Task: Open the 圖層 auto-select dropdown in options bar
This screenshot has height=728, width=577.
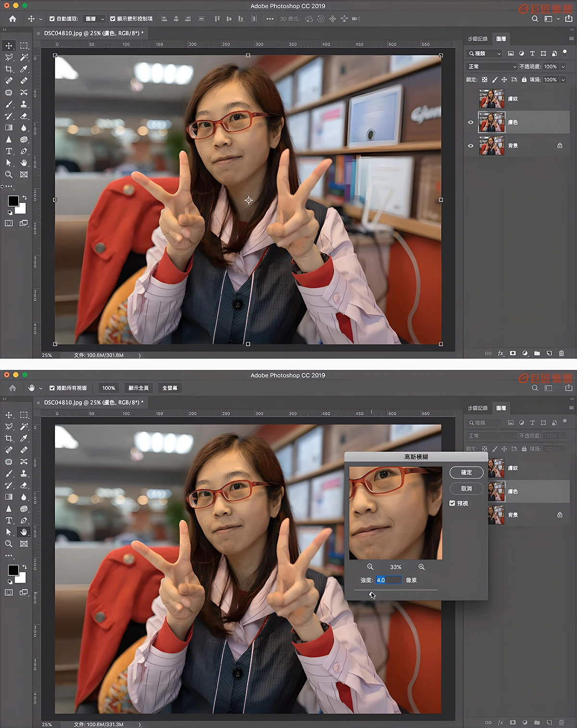Action: 95,19
